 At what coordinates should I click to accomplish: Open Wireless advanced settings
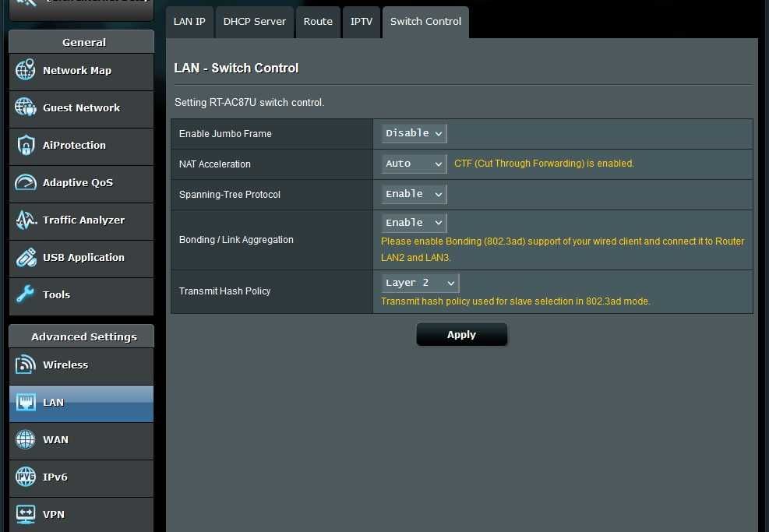[81, 366]
